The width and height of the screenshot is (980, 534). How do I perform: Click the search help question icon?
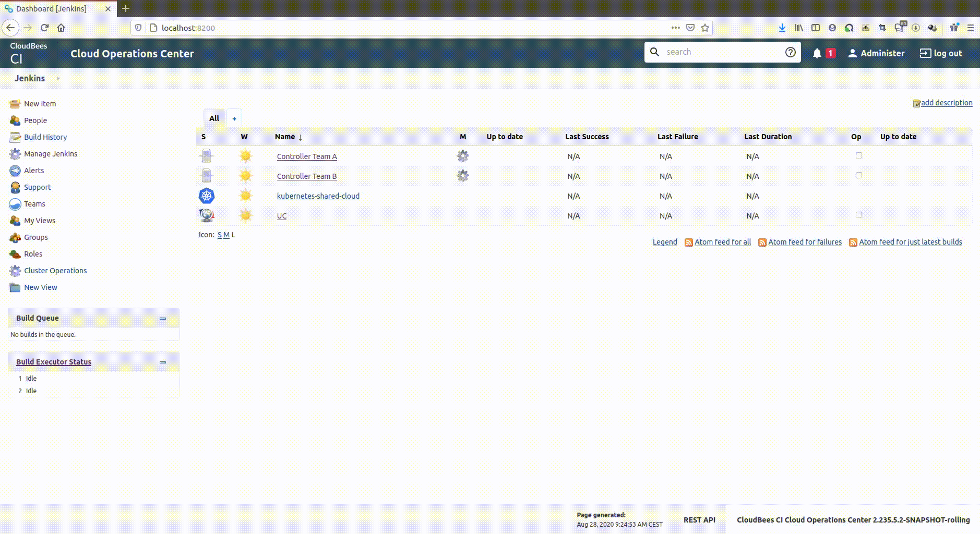791,52
